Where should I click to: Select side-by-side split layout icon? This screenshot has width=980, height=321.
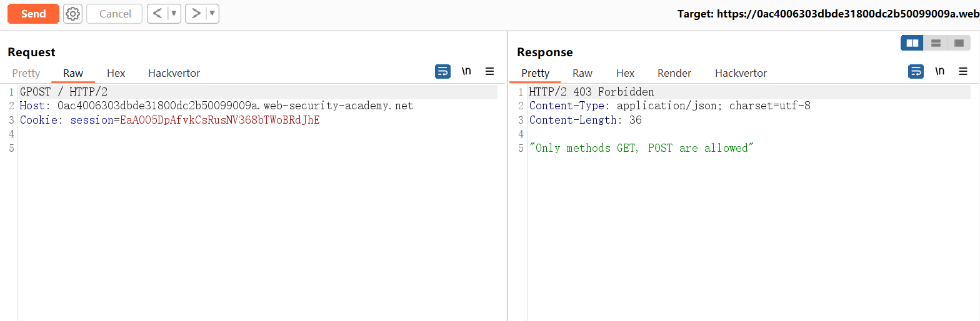click(x=912, y=43)
